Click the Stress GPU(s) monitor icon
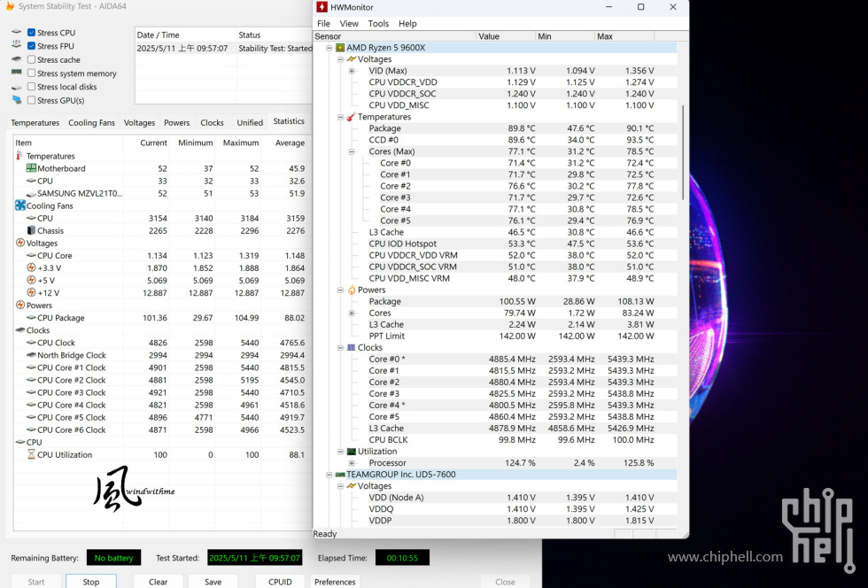This screenshot has height=588, width=868. (17, 100)
